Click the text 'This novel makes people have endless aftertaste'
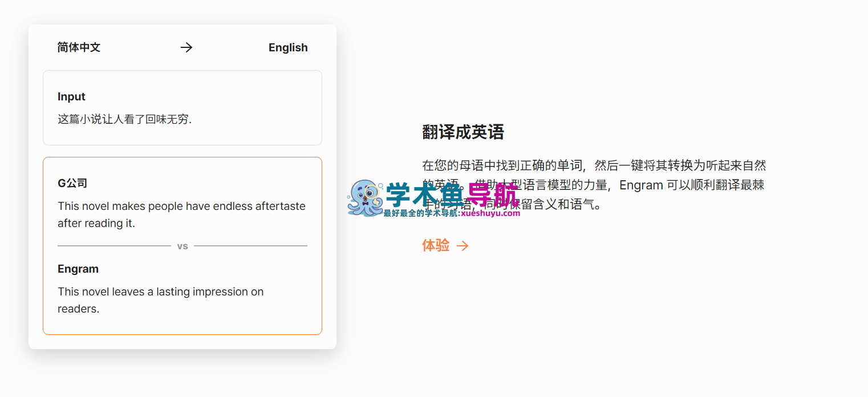Viewport: 868px width, 397px height. pos(181,206)
